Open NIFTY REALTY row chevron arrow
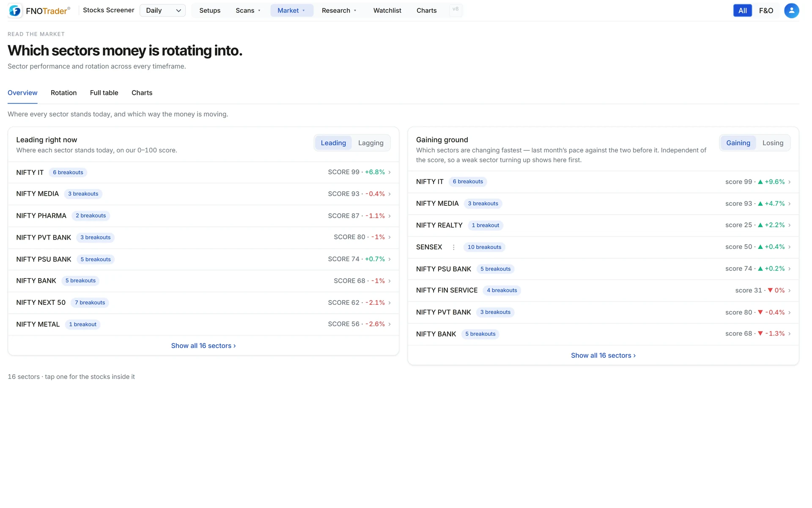Image resolution: width=812 pixels, height=508 pixels. [x=789, y=225]
